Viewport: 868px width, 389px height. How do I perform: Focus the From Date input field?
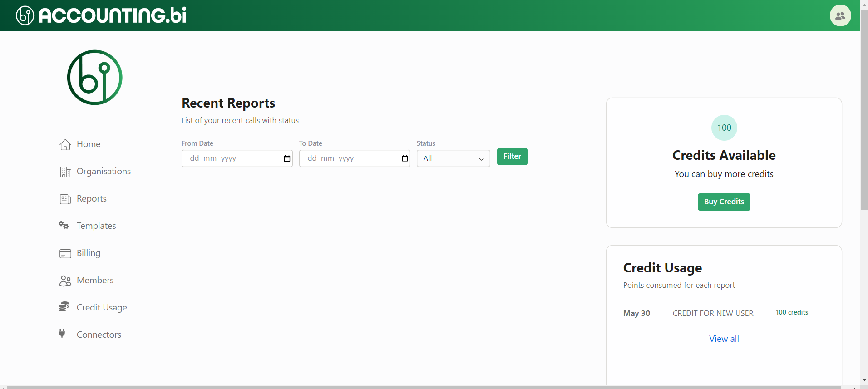click(x=237, y=158)
